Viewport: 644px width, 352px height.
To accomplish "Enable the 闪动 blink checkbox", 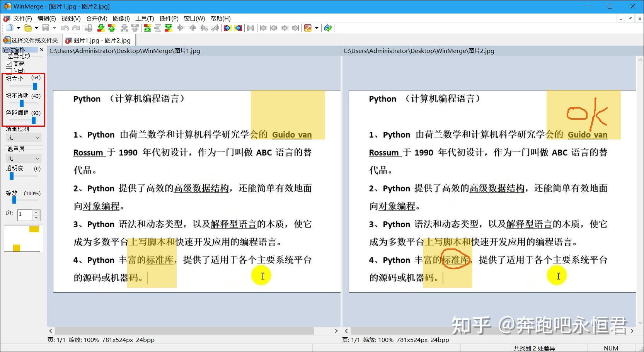I will click(x=9, y=71).
